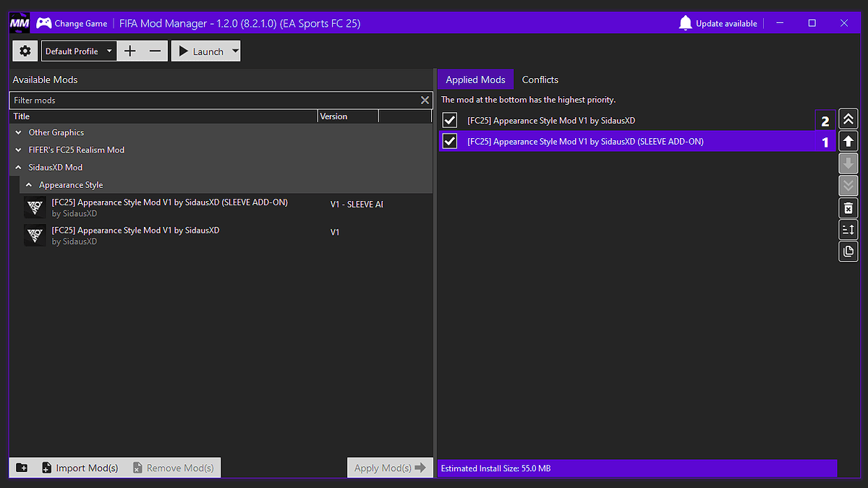868x488 pixels.
Task: Move selected mod to top priority
Action: coord(848,120)
